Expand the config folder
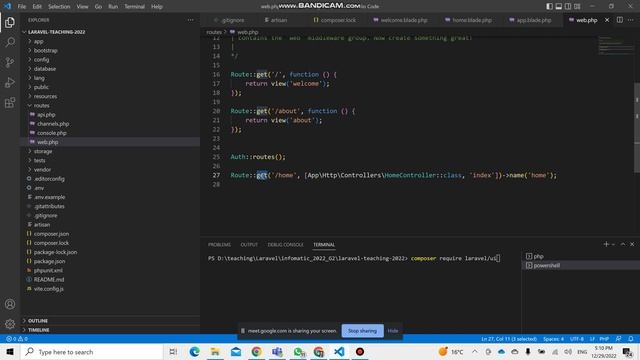 pyautogui.click(x=41, y=60)
